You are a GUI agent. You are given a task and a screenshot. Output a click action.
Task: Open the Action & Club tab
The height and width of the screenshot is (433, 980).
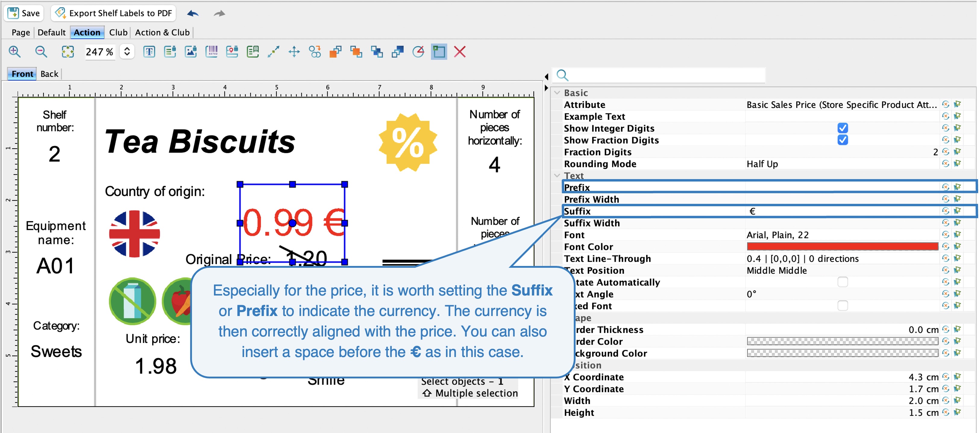point(162,32)
